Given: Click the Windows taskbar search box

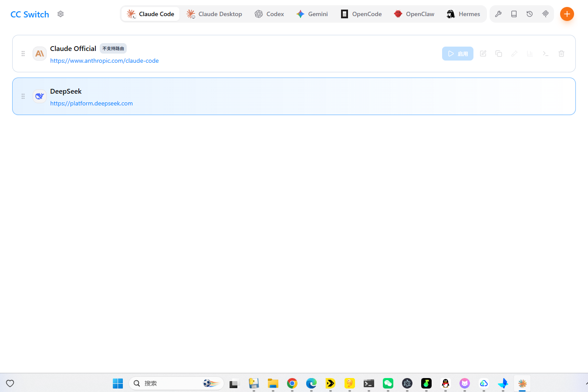Looking at the screenshot, I should pos(176,383).
